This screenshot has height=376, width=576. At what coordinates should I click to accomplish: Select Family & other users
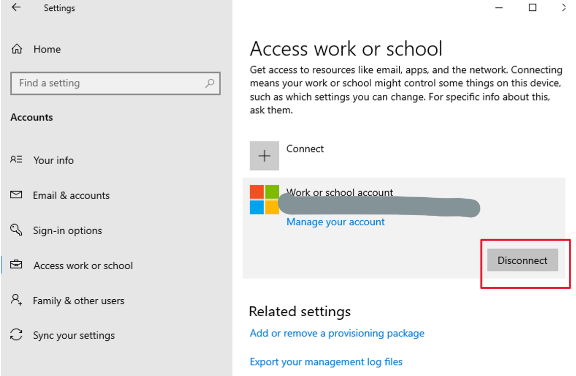[79, 301]
